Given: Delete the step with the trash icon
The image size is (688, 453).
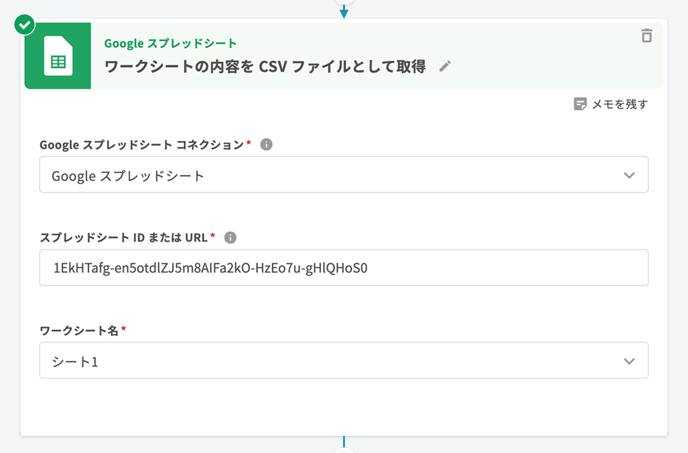Looking at the screenshot, I should (646, 36).
